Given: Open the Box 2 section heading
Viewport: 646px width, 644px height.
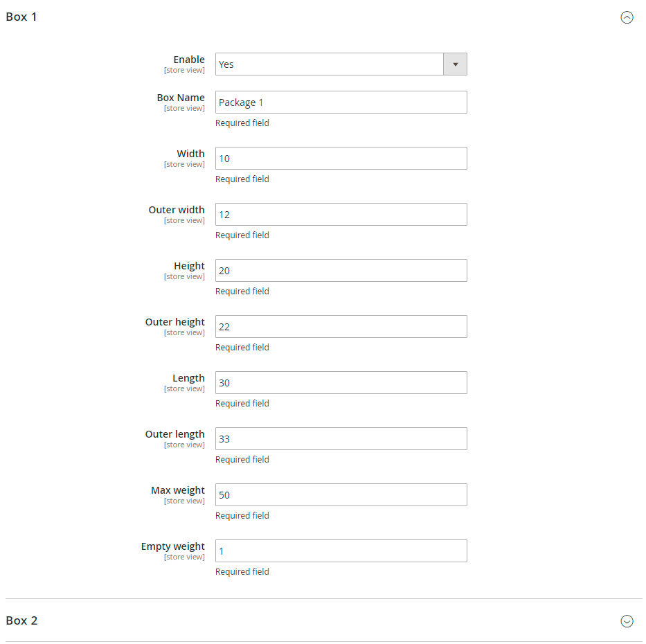Looking at the screenshot, I should pos(21,620).
